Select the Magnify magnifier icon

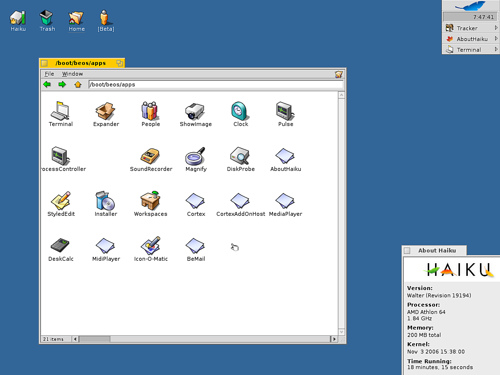195,156
